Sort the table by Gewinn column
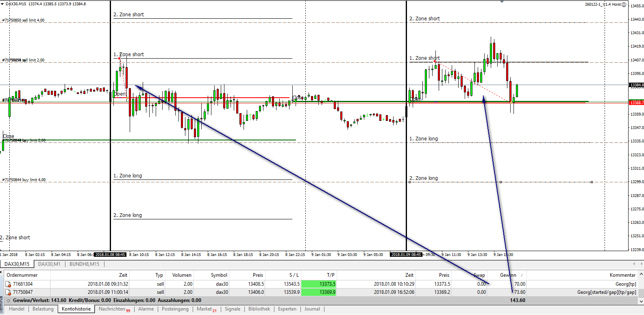This screenshot has height=315, width=644. pyautogui.click(x=508, y=275)
